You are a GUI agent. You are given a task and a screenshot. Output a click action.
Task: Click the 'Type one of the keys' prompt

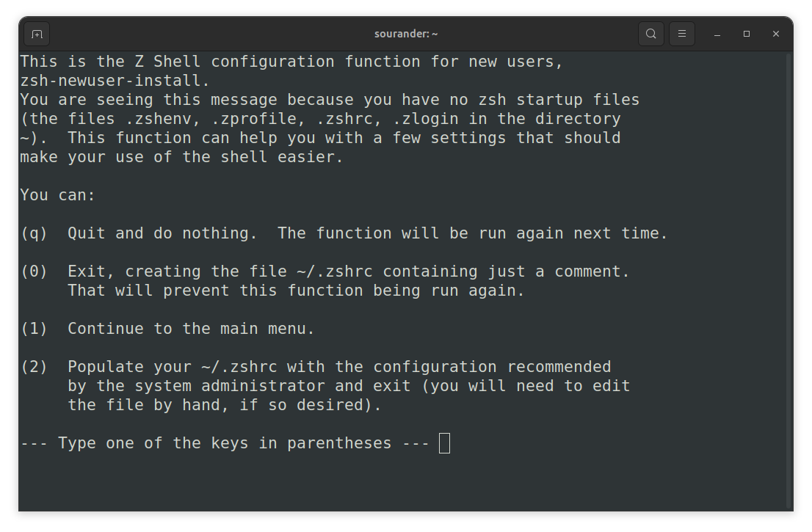[220, 442]
